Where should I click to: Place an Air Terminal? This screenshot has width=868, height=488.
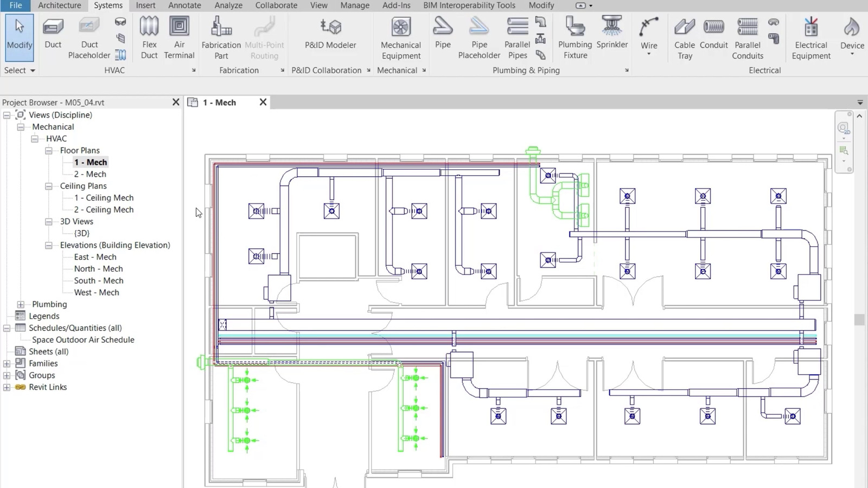[179, 38]
